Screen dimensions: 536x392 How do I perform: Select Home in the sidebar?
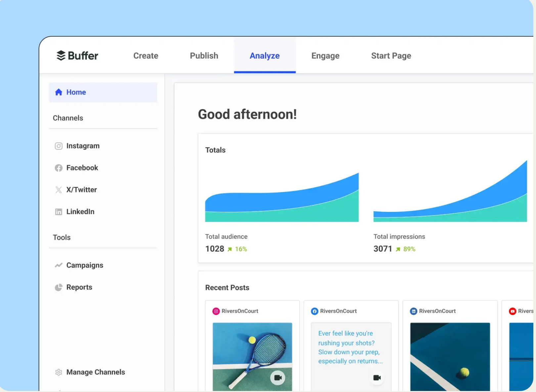pos(103,92)
